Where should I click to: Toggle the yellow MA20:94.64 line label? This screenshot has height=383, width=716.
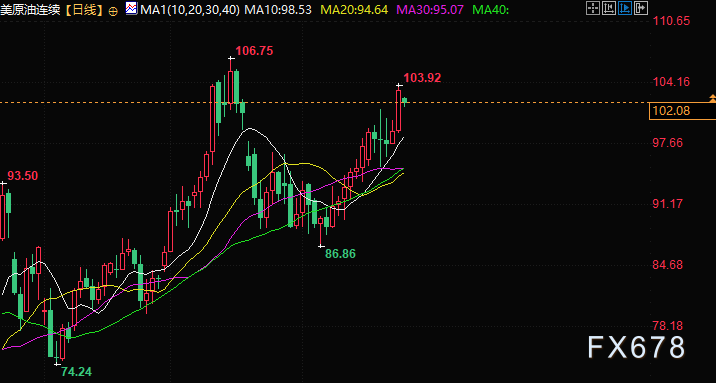click(x=355, y=9)
